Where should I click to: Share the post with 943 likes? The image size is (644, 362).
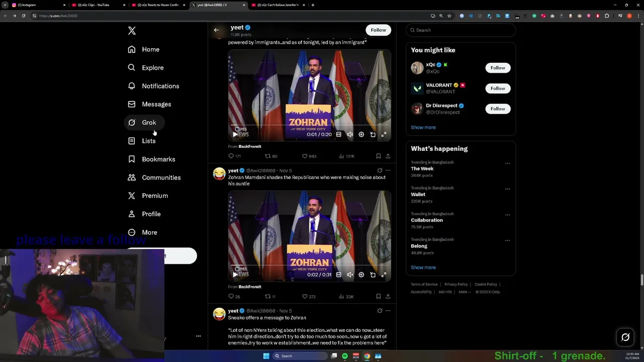point(388,156)
